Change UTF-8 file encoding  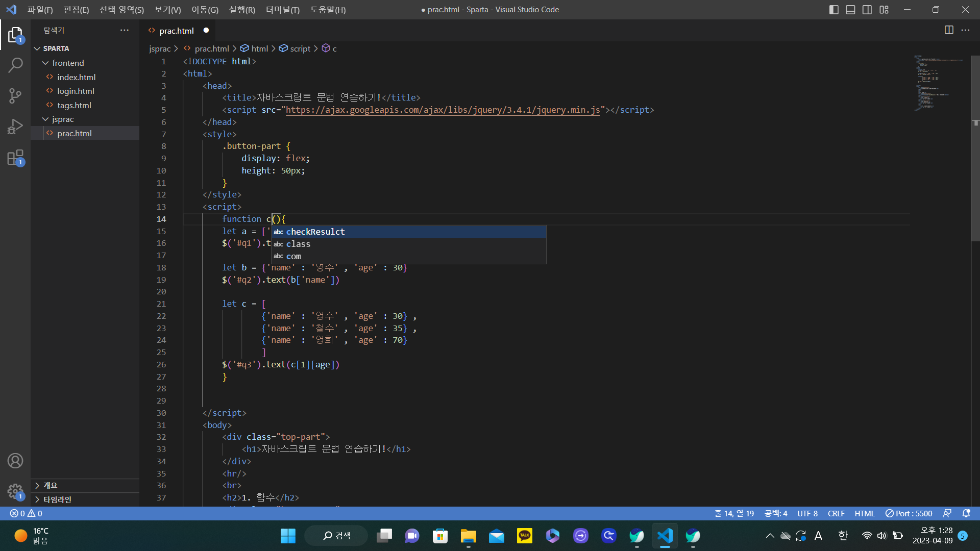[807, 513]
